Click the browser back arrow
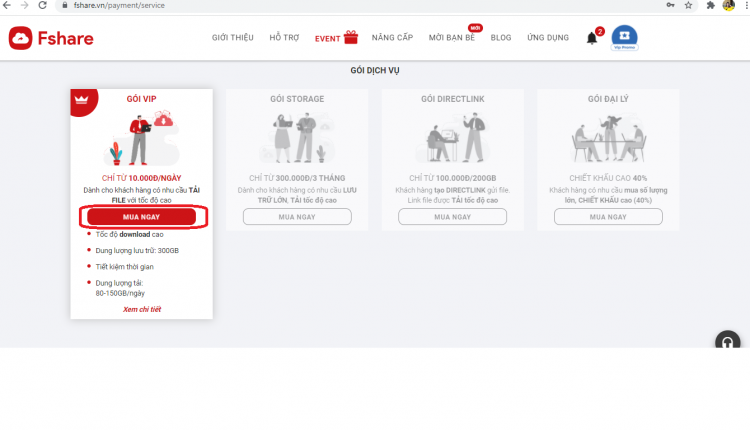 pyautogui.click(x=7, y=5)
